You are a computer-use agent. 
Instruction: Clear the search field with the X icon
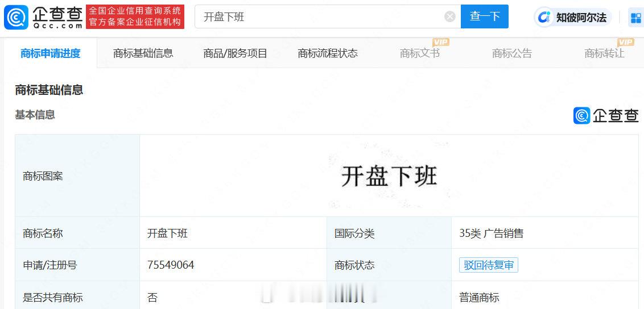(450, 17)
